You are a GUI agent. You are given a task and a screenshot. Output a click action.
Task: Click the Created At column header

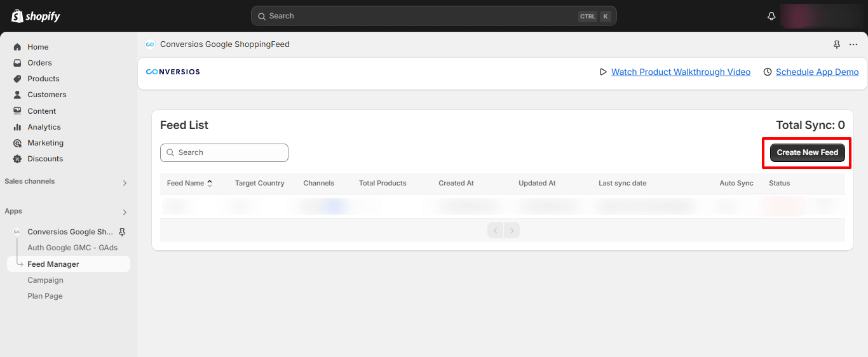[x=456, y=183]
